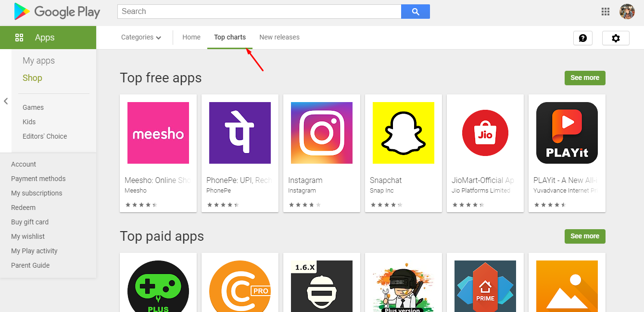Click See more for Top free apps
644x312 pixels.
pos(585,78)
